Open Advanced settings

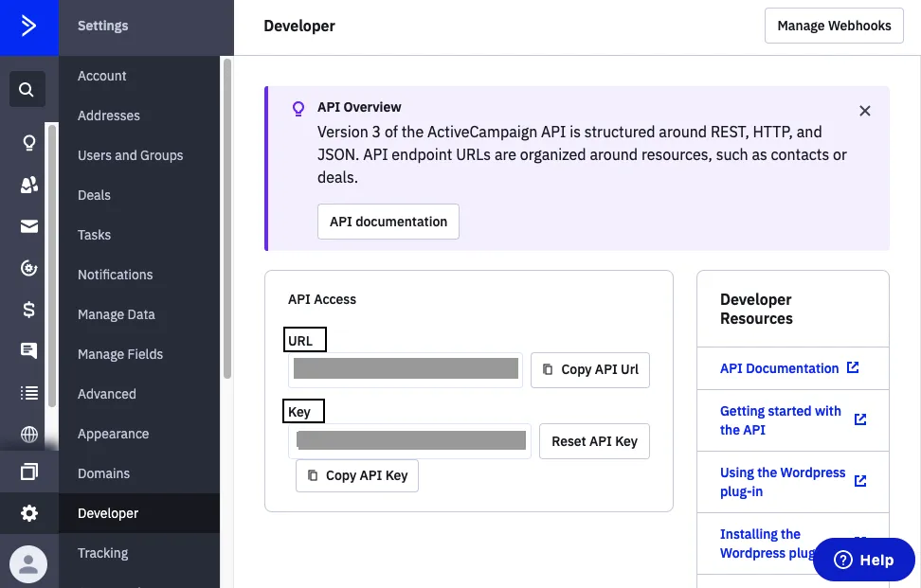coord(107,394)
